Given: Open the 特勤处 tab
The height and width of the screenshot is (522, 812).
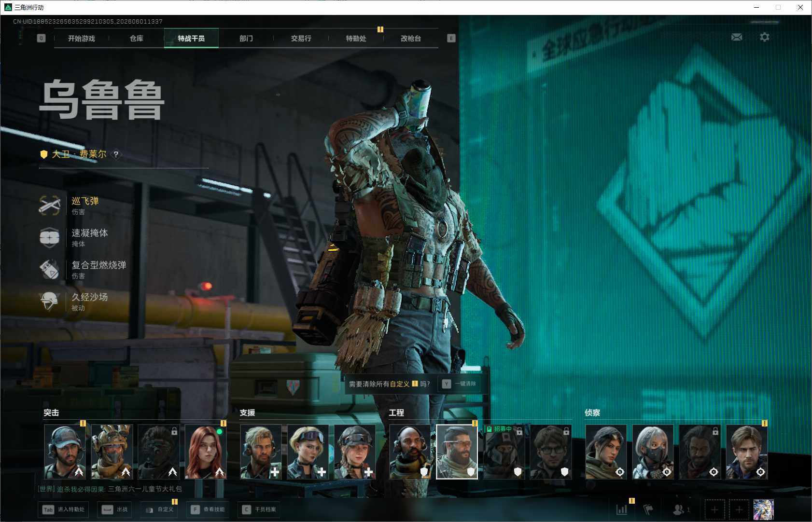Looking at the screenshot, I should point(356,39).
